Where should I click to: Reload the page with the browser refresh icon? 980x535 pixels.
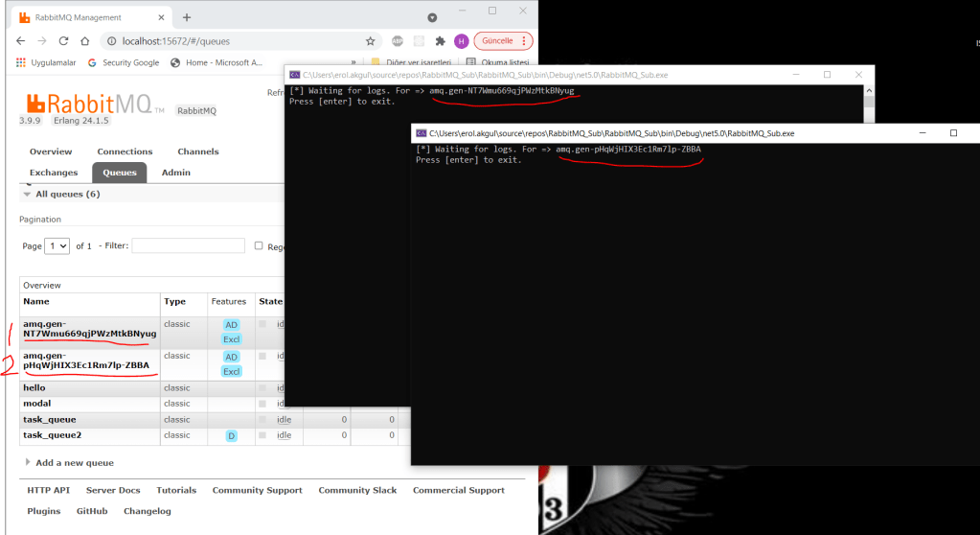point(63,41)
